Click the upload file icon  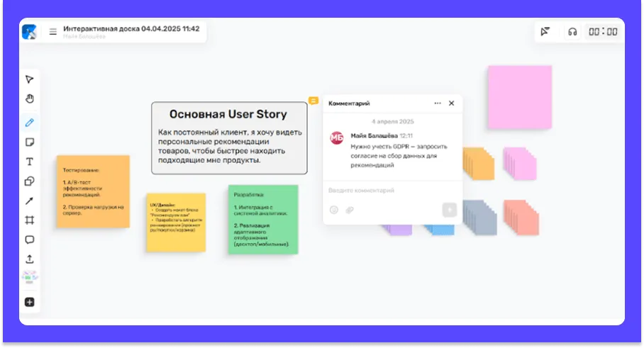[30, 259]
